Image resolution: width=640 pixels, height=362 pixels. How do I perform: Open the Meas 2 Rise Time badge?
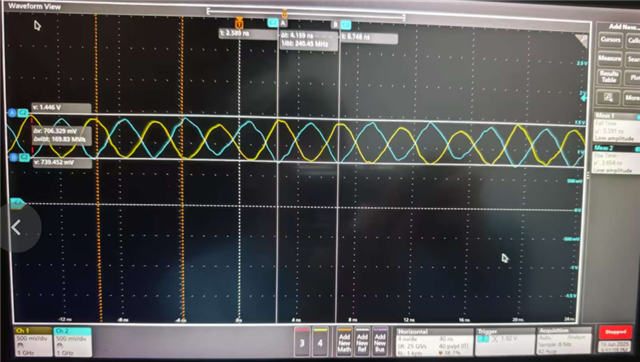coord(616,159)
